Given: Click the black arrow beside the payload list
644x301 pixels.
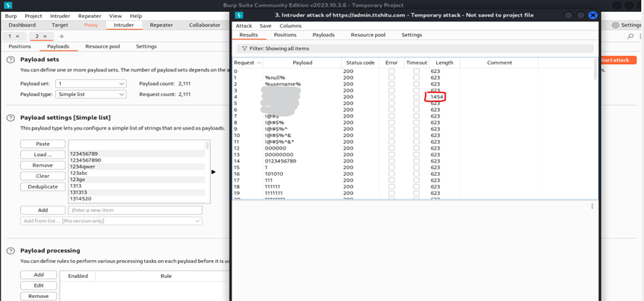Looking at the screenshot, I should click(213, 172).
